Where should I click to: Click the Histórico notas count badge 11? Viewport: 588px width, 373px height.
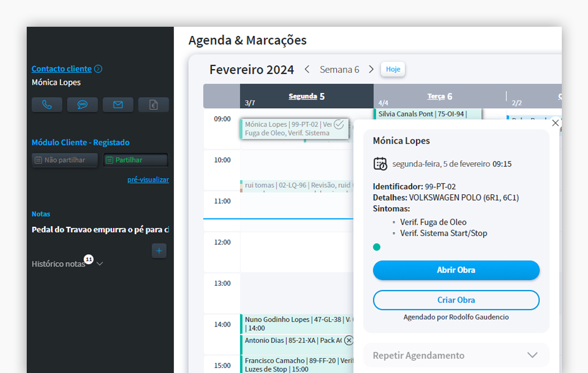(x=89, y=259)
